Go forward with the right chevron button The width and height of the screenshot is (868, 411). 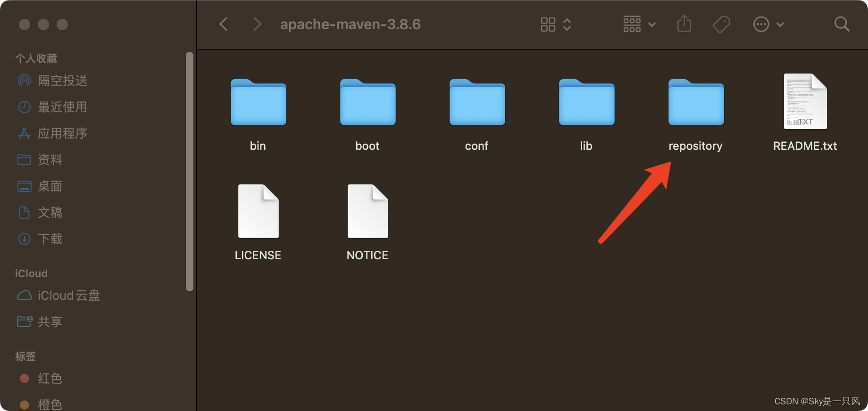pos(257,24)
